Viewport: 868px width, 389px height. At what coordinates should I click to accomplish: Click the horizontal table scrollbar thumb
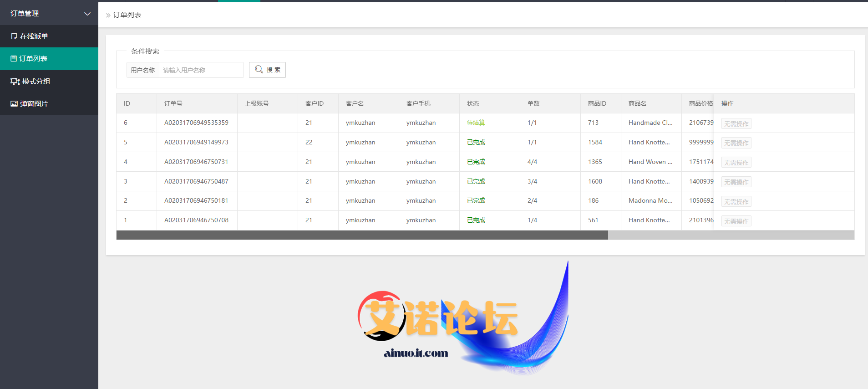pos(362,235)
